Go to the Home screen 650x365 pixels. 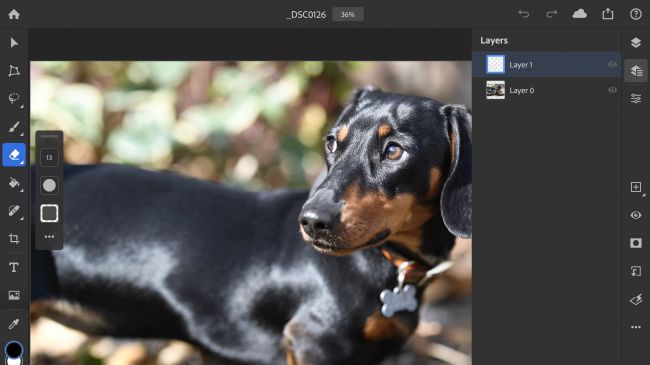pyautogui.click(x=14, y=15)
